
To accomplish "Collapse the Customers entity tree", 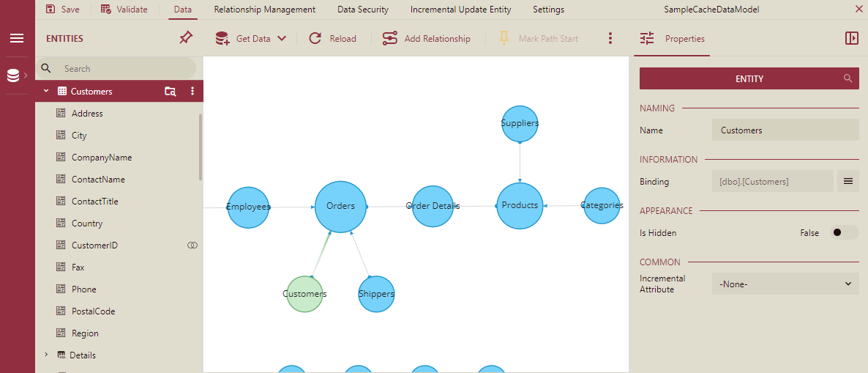I will (x=46, y=91).
